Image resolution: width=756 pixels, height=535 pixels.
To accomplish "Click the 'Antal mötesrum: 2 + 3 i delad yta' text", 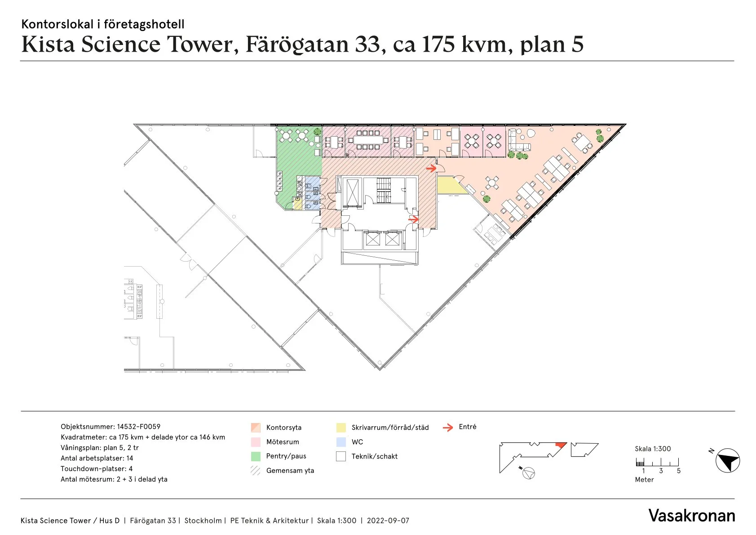I will (x=114, y=479).
